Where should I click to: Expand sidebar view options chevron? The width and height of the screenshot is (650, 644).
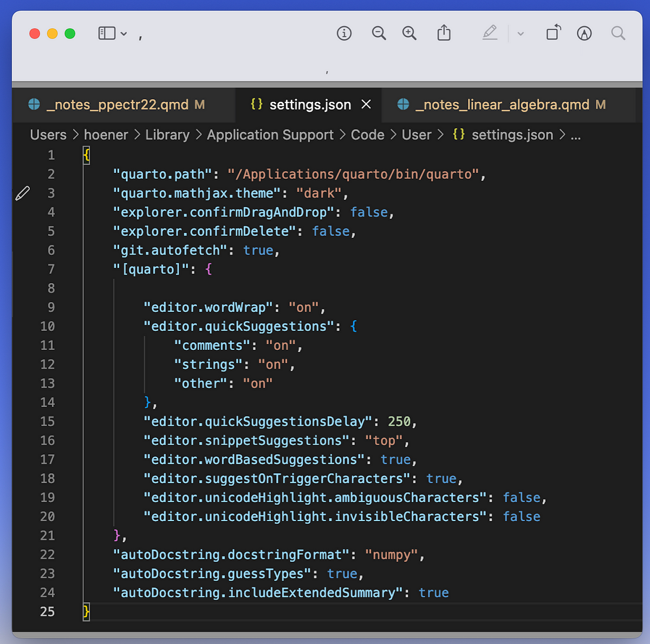pos(124,34)
